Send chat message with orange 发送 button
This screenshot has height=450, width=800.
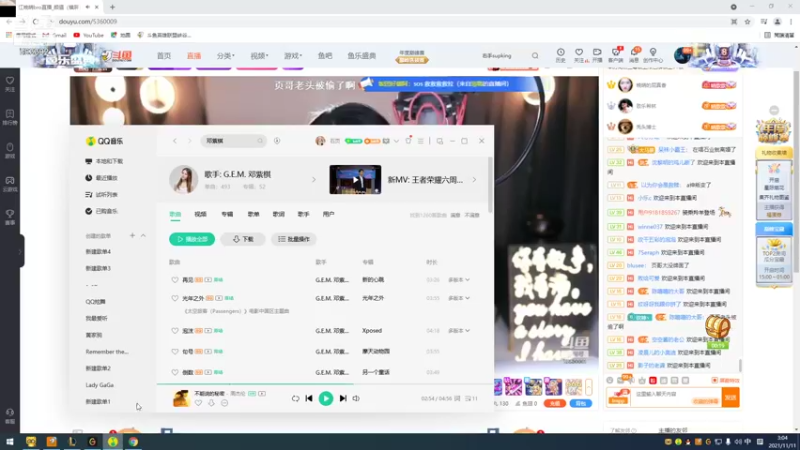coord(731,397)
